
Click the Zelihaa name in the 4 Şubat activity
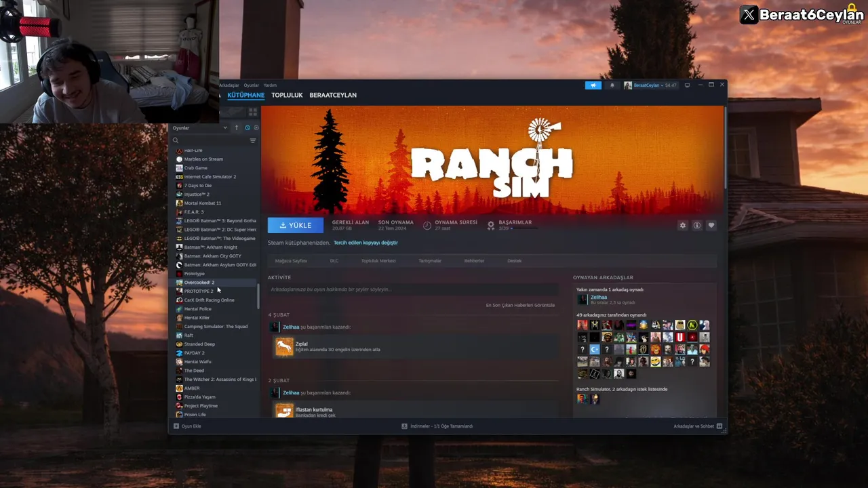[x=291, y=327]
